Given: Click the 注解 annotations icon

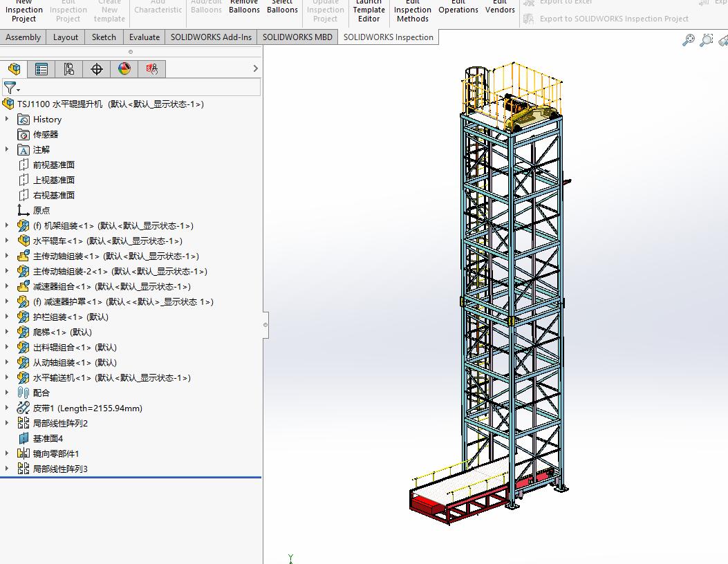Looking at the screenshot, I should coord(24,150).
